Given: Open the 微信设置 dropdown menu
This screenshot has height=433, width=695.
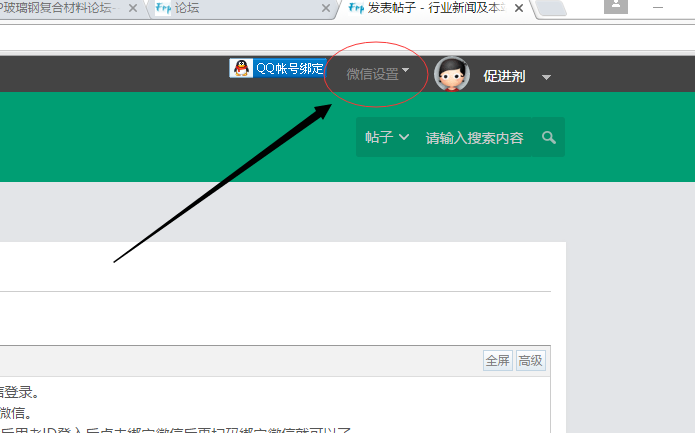Looking at the screenshot, I should coord(378,73).
